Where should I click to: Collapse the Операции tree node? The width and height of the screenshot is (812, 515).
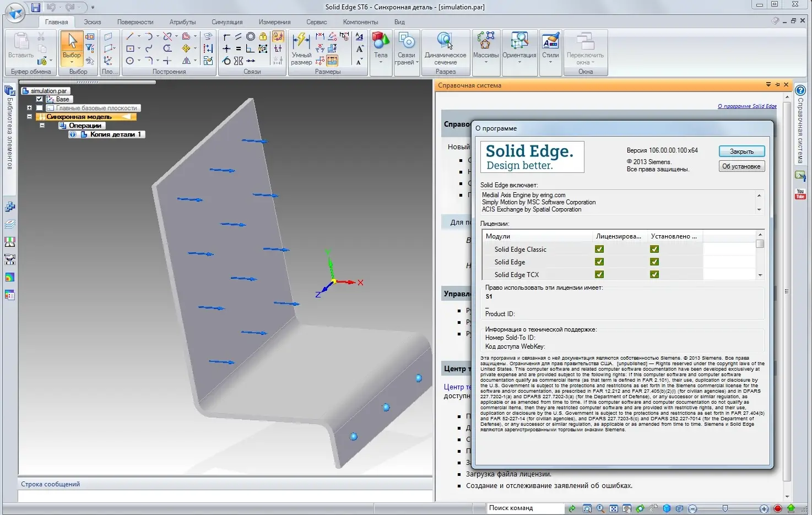tap(42, 126)
